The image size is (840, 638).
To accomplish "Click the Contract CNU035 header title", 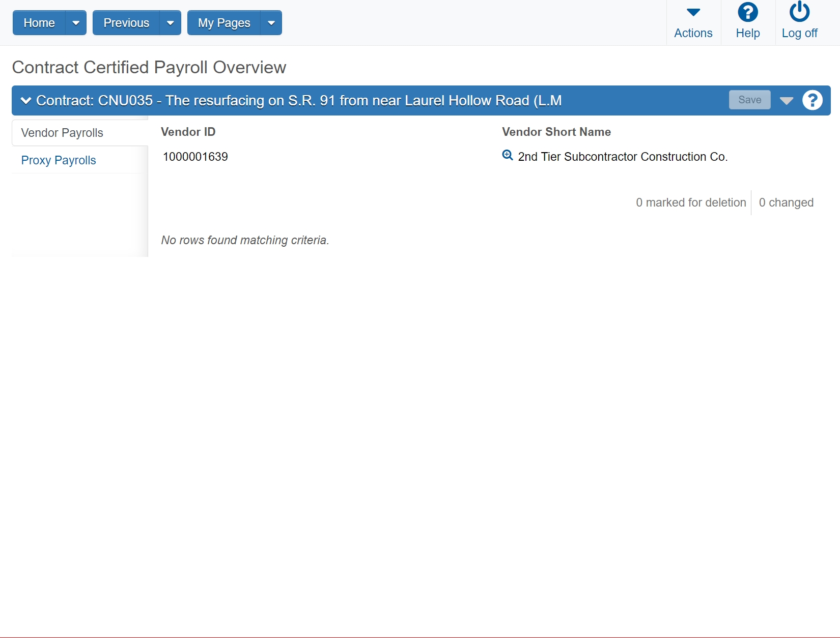I will point(299,101).
